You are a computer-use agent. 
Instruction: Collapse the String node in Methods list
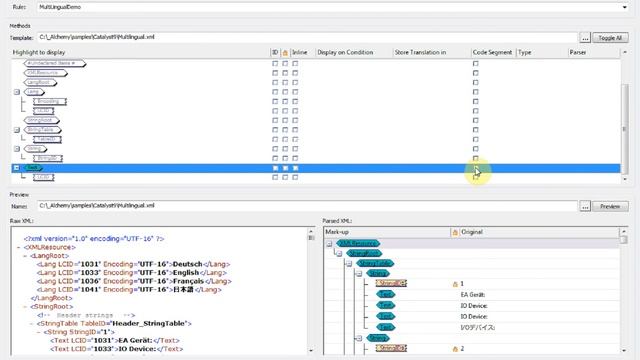(x=17, y=149)
